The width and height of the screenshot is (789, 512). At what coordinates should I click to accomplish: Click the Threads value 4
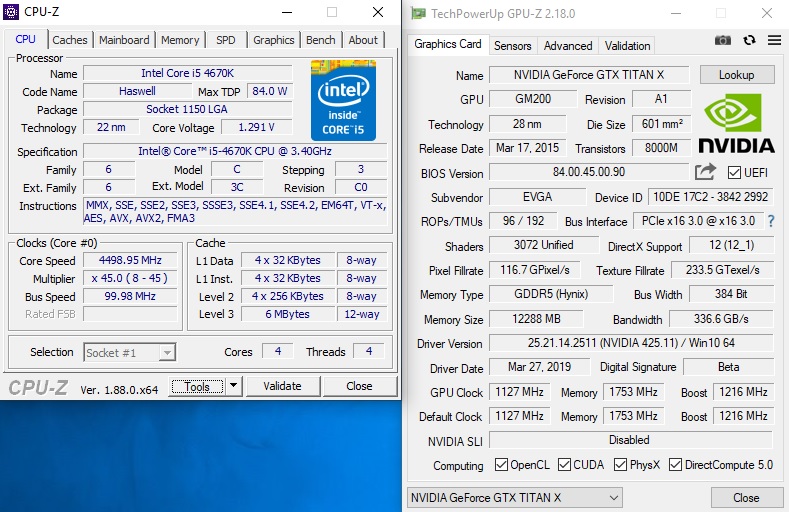(369, 351)
